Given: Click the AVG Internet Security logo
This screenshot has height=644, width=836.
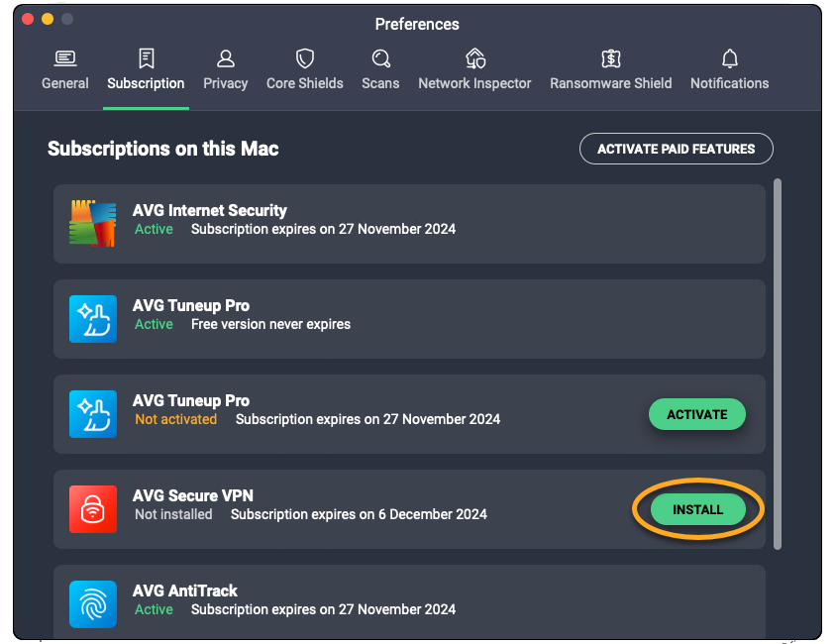Looking at the screenshot, I should tap(93, 223).
